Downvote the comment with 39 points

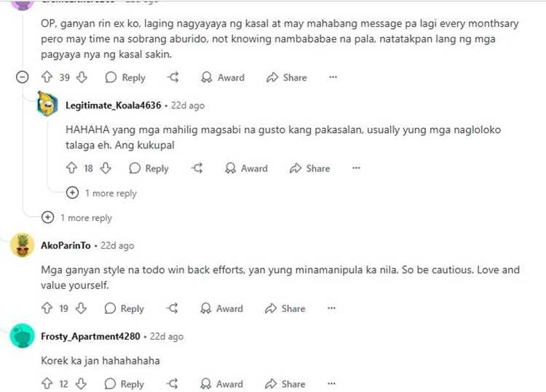coord(82,77)
